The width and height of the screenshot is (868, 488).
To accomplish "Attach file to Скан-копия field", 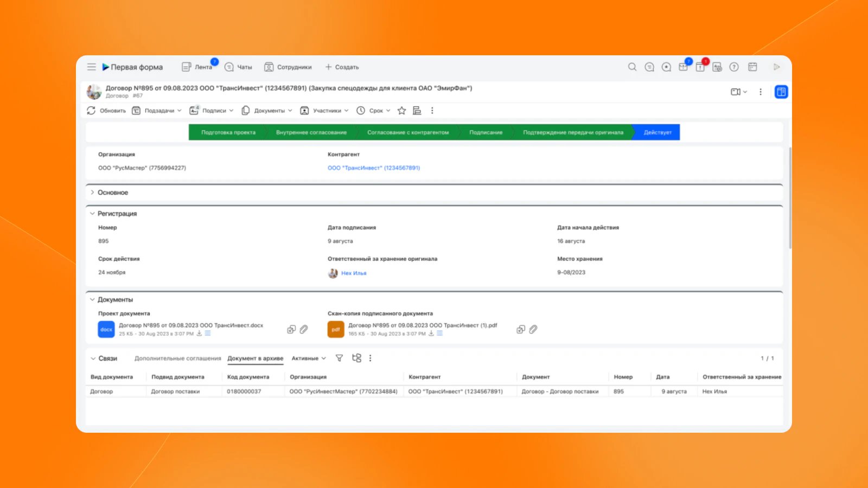I will click(x=533, y=329).
